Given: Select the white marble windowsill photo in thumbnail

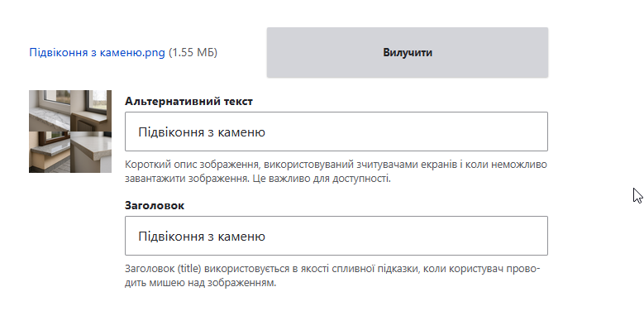Looking at the screenshot, I should click(50, 111).
